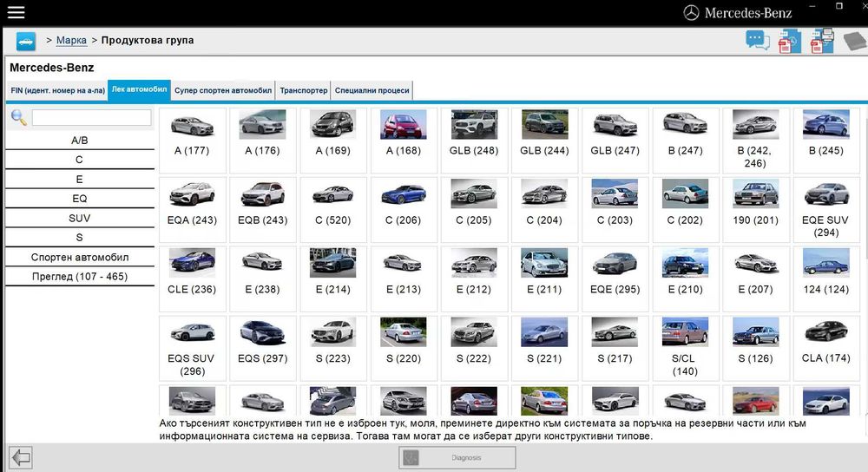Filter by SUV category
The width and height of the screenshot is (868, 472).
click(80, 218)
